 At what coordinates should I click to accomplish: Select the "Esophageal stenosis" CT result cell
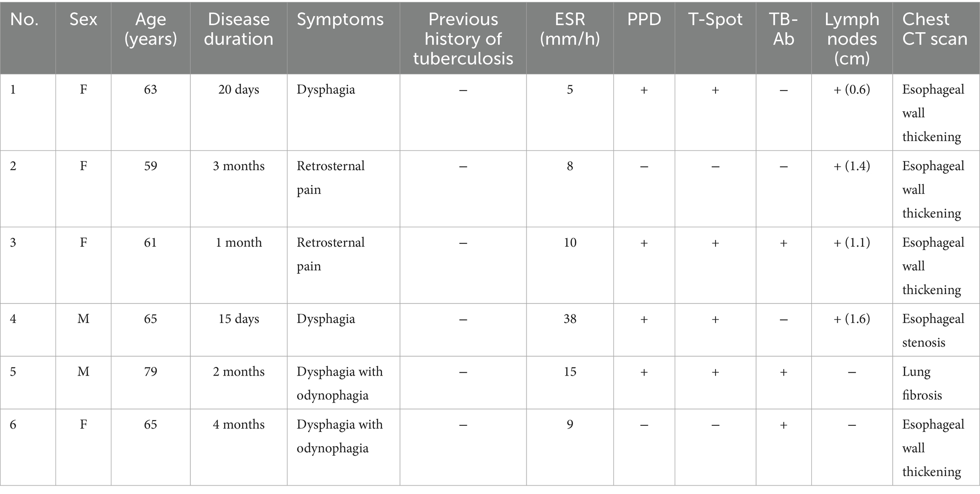tap(933, 330)
